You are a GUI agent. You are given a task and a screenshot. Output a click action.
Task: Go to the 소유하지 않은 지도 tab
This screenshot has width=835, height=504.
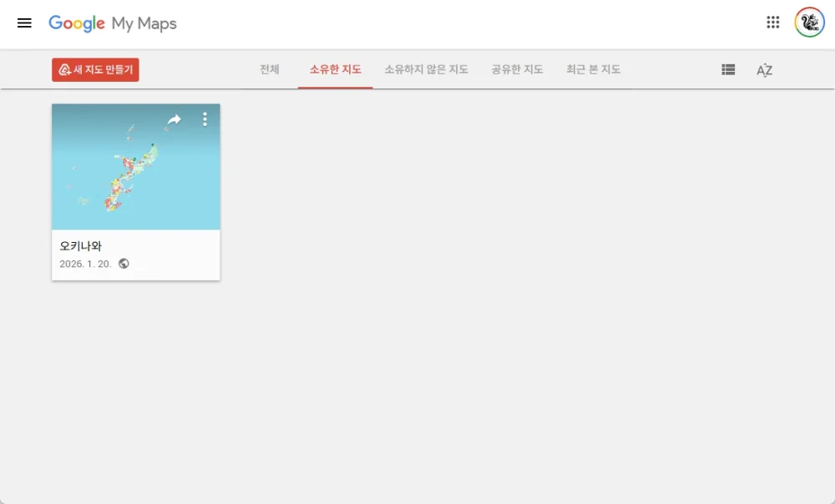[426, 69]
